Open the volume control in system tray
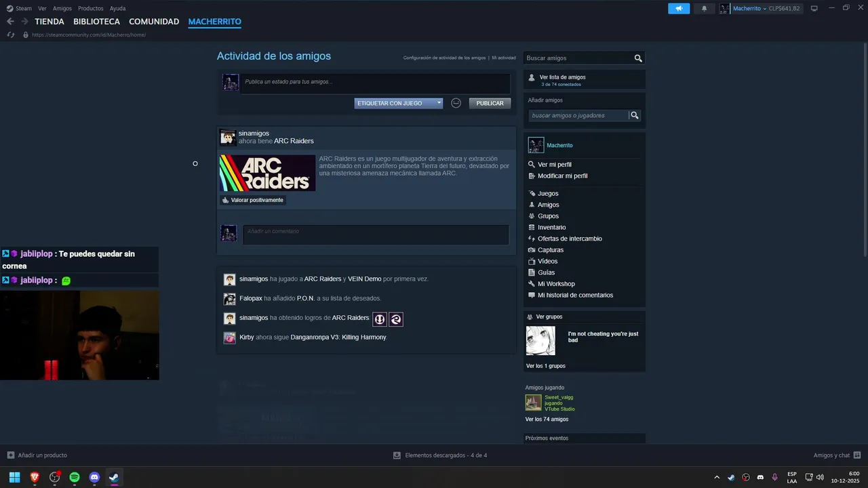Screen dimensions: 868x488 [820, 477]
